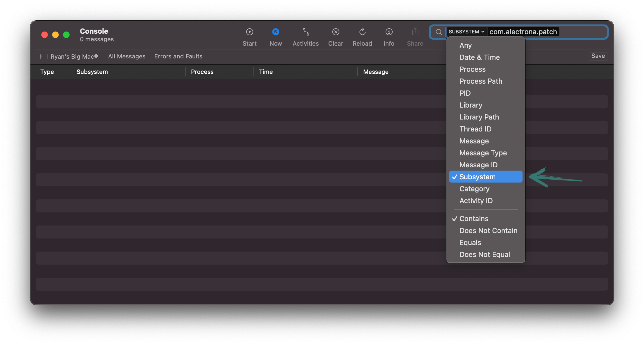Click the Start streaming icon
The width and height of the screenshot is (644, 345).
click(249, 32)
